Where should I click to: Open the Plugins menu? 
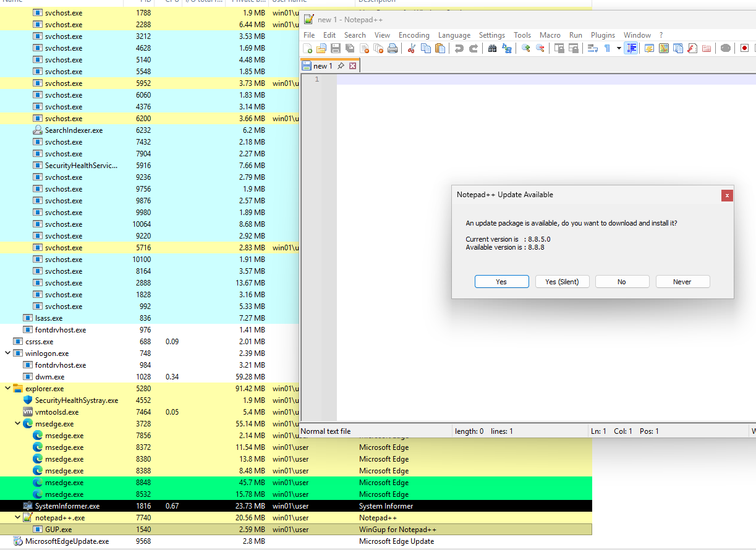point(603,35)
